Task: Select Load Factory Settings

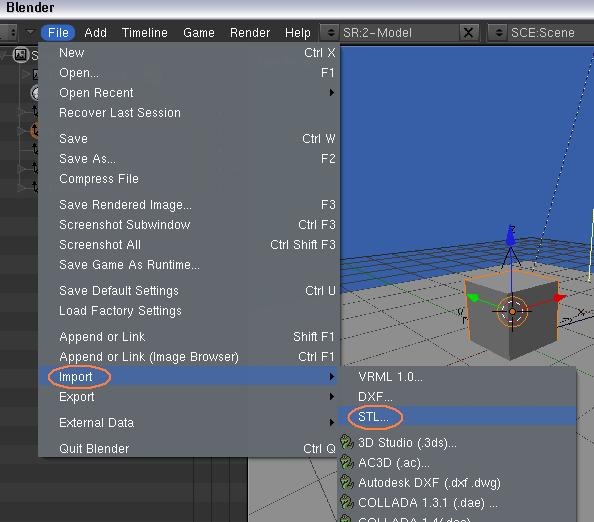Action: tap(189, 311)
